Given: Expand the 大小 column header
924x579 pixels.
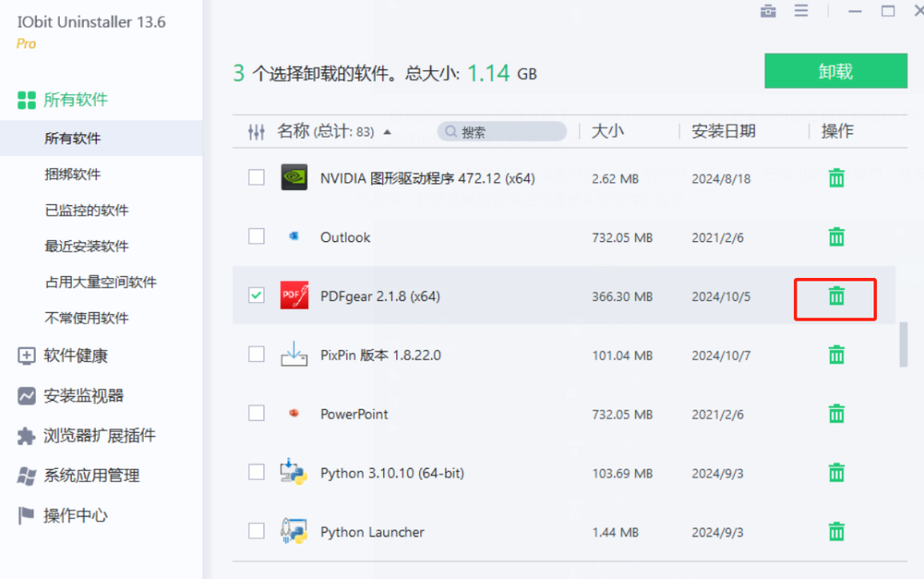Looking at the screenshot, I should pyautogui.click(x=608, y=131).
